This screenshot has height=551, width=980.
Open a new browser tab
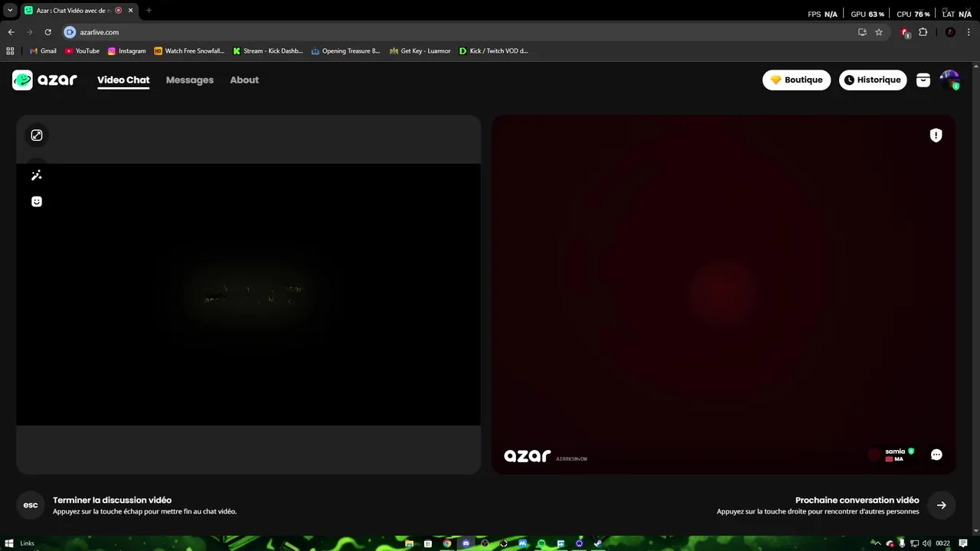point(149,10)
